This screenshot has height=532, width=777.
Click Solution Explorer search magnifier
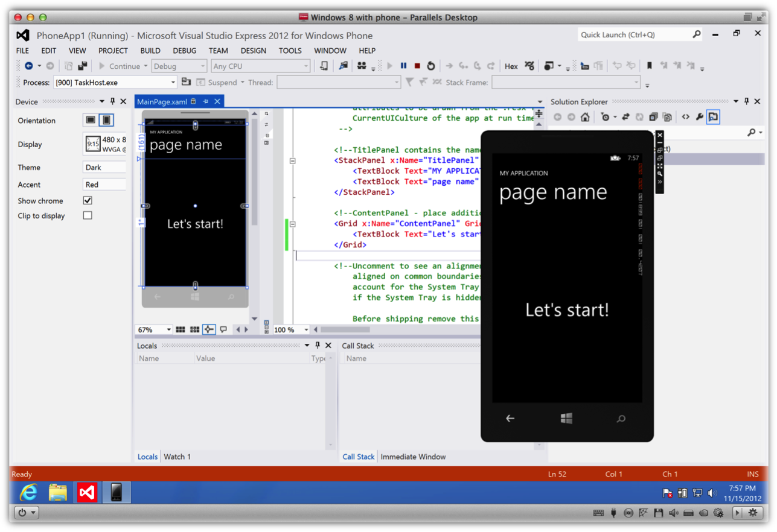(x=752, y=132)
